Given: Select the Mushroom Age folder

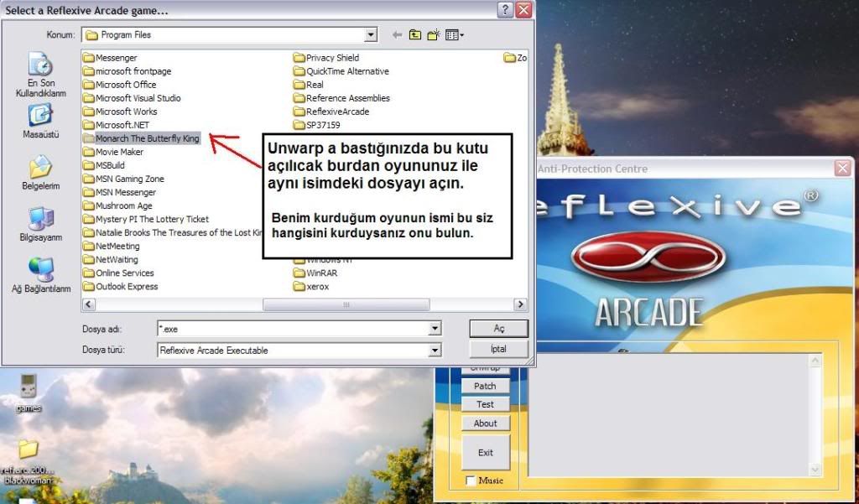Looking at the screenshot, I should pyautogui.click(x=117, y=205).
